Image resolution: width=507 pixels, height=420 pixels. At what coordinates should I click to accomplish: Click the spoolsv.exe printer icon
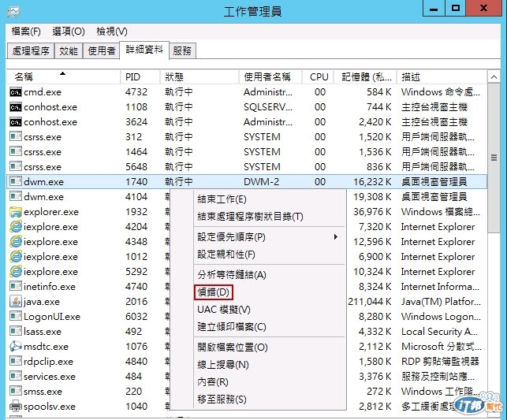click(16, 406)
